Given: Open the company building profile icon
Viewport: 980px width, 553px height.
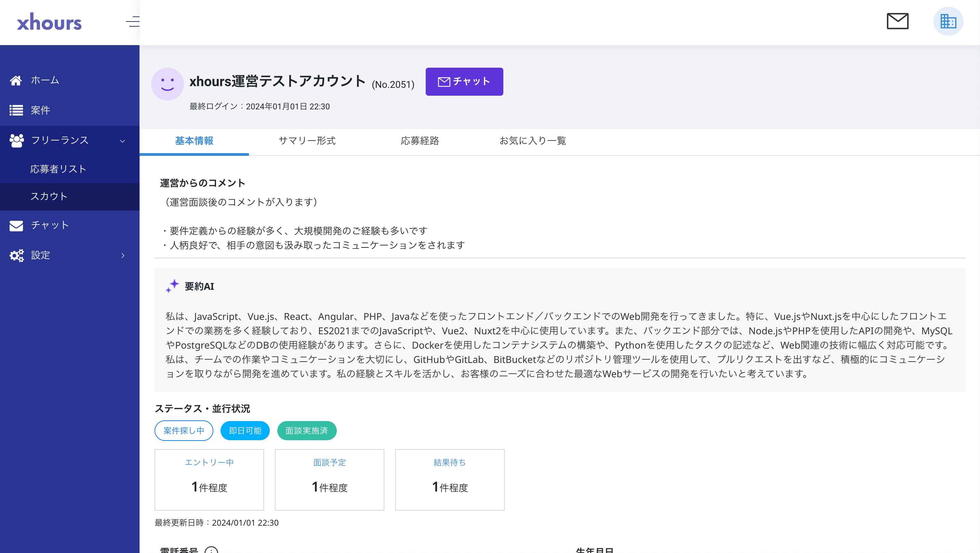Looking at the screenshot, I should [x=948, y=21].
